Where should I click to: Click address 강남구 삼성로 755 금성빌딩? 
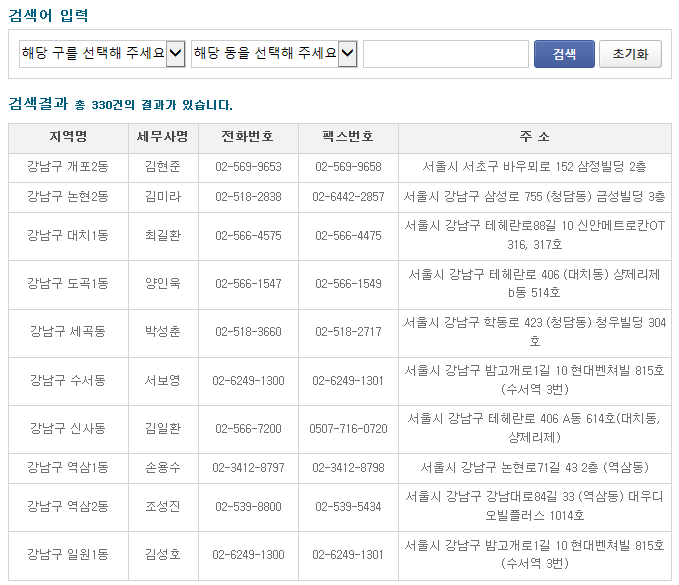click(535, 197)
